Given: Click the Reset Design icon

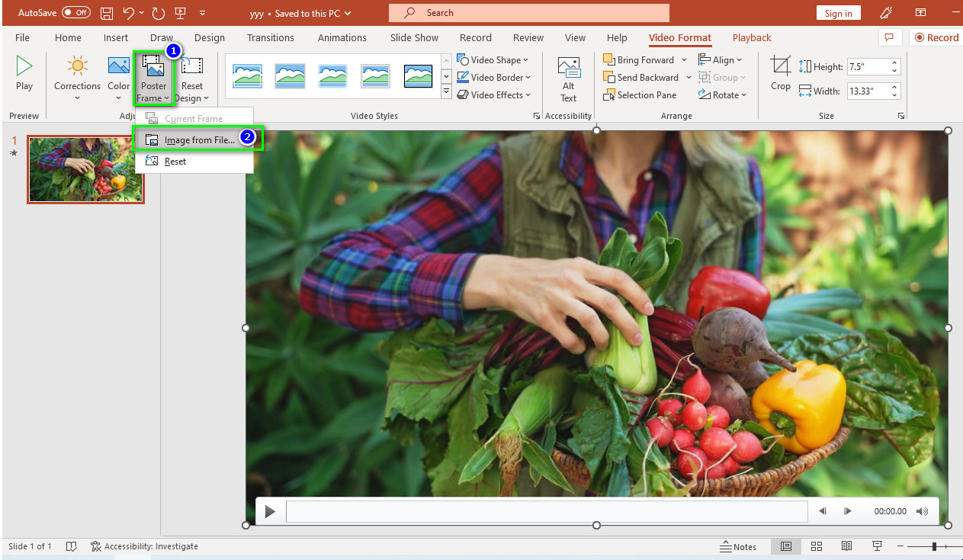Looking at the screenshot, I should point(191,66).
